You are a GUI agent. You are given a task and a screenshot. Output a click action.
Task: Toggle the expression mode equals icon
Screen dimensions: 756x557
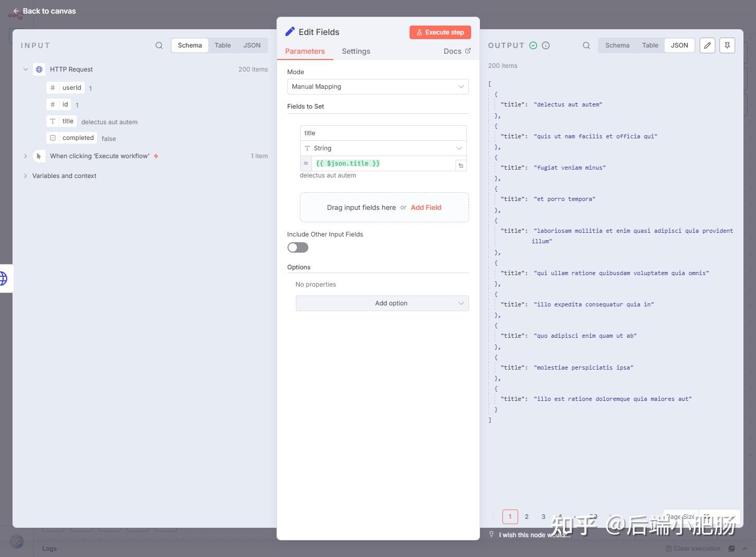(x=306, y=163)
